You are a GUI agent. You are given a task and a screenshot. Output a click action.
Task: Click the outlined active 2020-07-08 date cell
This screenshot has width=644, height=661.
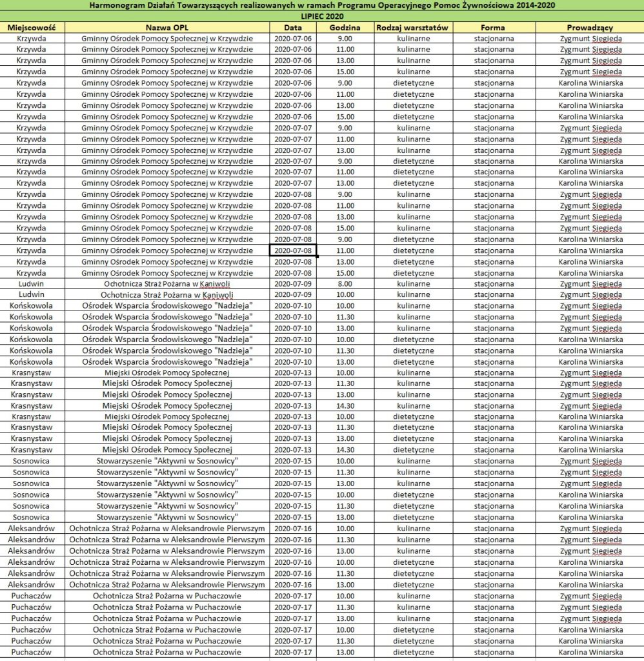click(x=293, y=250)
